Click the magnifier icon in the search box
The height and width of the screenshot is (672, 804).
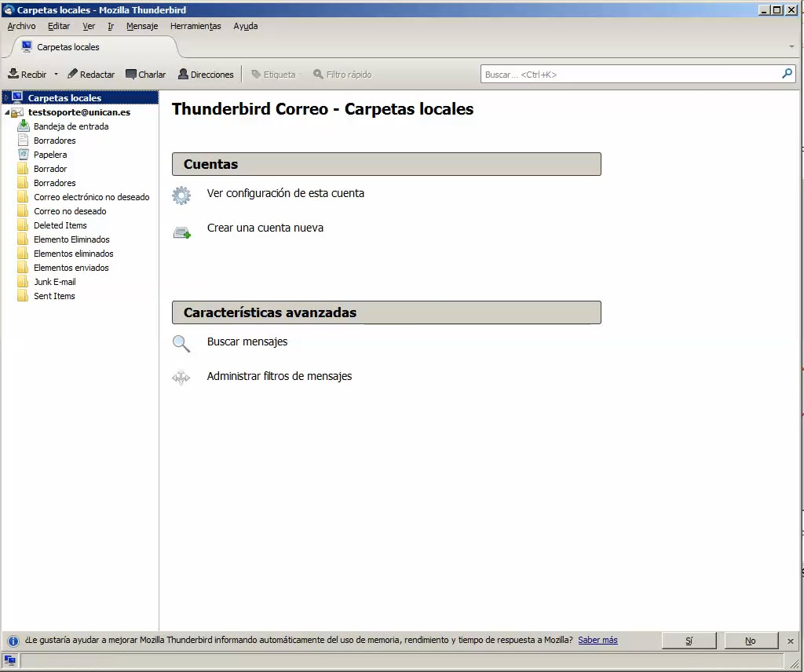[x=787, y=74]
